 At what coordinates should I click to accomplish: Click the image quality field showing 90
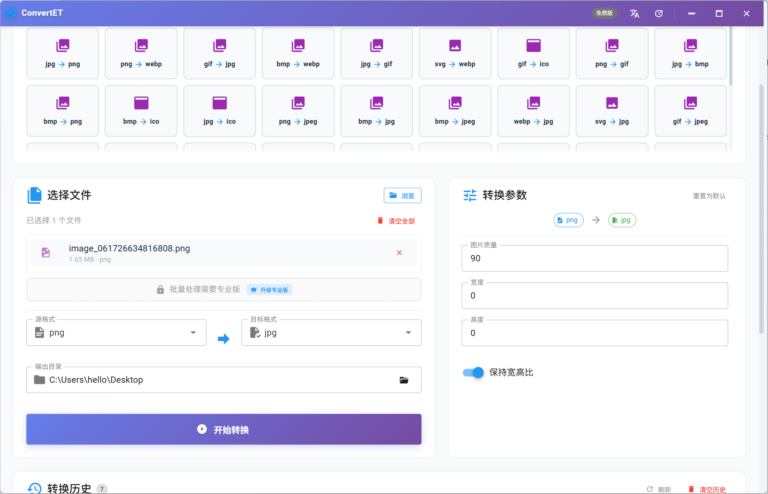coord(595,258)
